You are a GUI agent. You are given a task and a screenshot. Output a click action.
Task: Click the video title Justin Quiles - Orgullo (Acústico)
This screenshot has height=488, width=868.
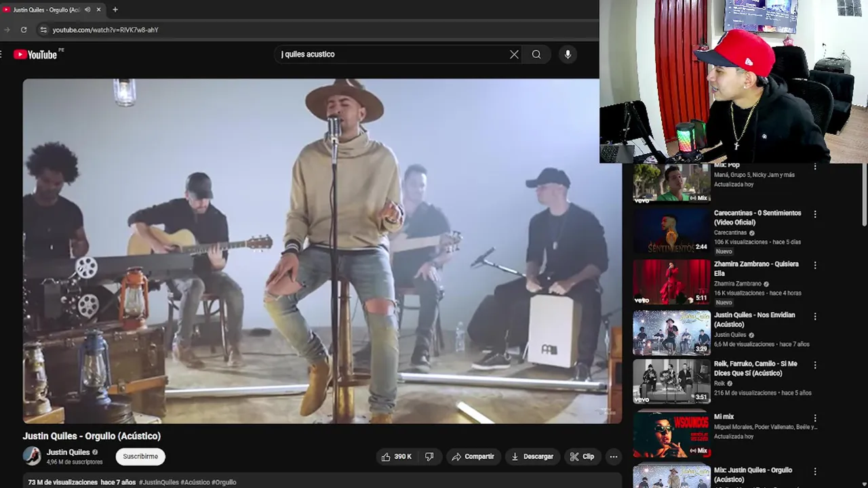[x=92, y=436]
